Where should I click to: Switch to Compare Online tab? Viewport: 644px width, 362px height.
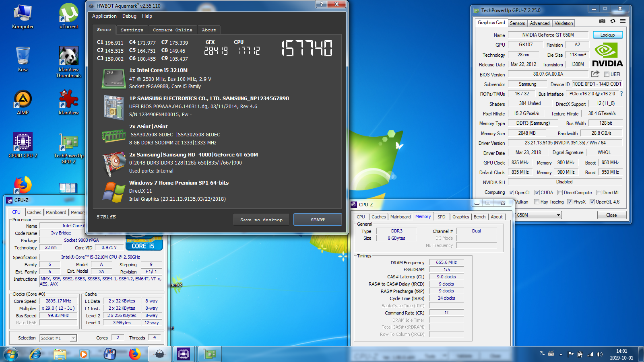tap(172, 30)
